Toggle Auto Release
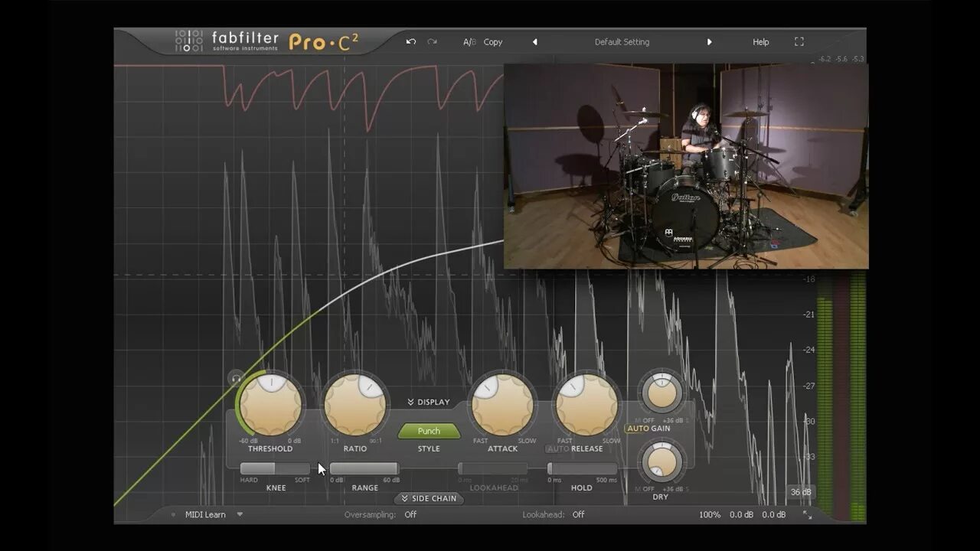Viewport: 980px width, 551px height. [558, 448]
